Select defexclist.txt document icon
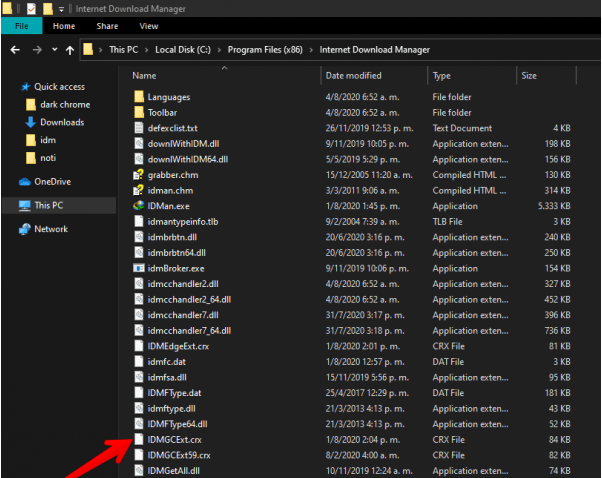602x478 pixels. 139,128
